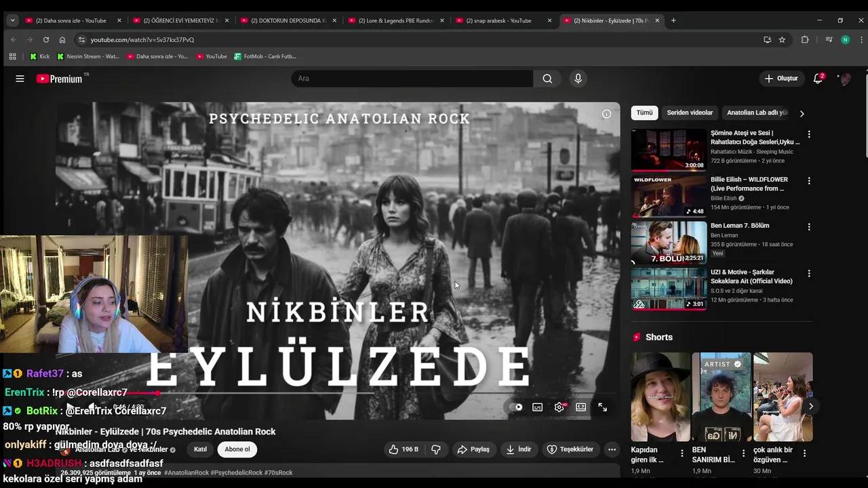Click the search magnifier button
Image resolution: width=868 pixels, height=488 pixels.
[547, 79]
